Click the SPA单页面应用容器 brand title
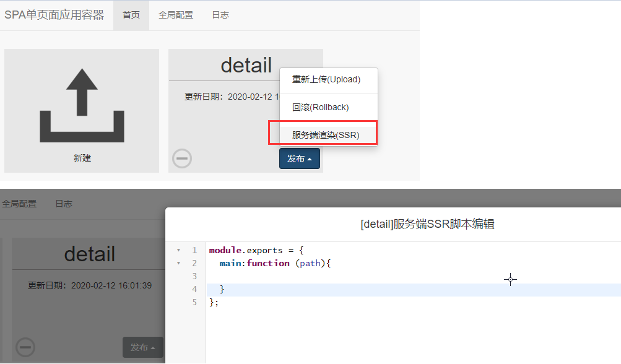This screenshot has width=621, height=364. 54,15
